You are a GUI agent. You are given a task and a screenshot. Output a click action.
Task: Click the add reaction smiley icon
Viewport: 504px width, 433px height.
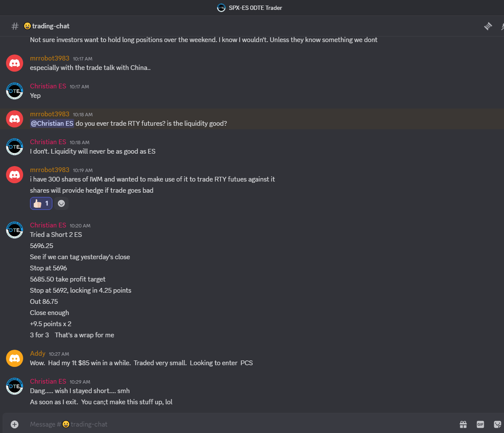coord(61,203)
